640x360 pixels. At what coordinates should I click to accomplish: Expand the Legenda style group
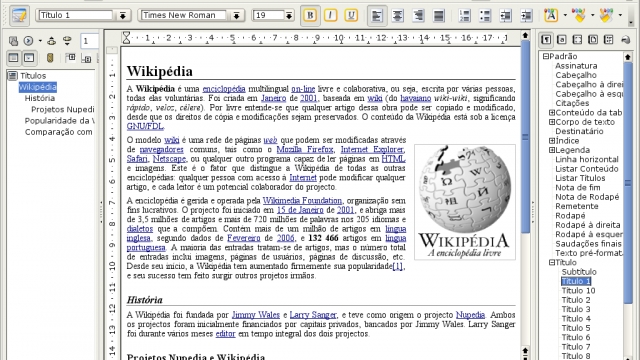[x=552, y=150]
